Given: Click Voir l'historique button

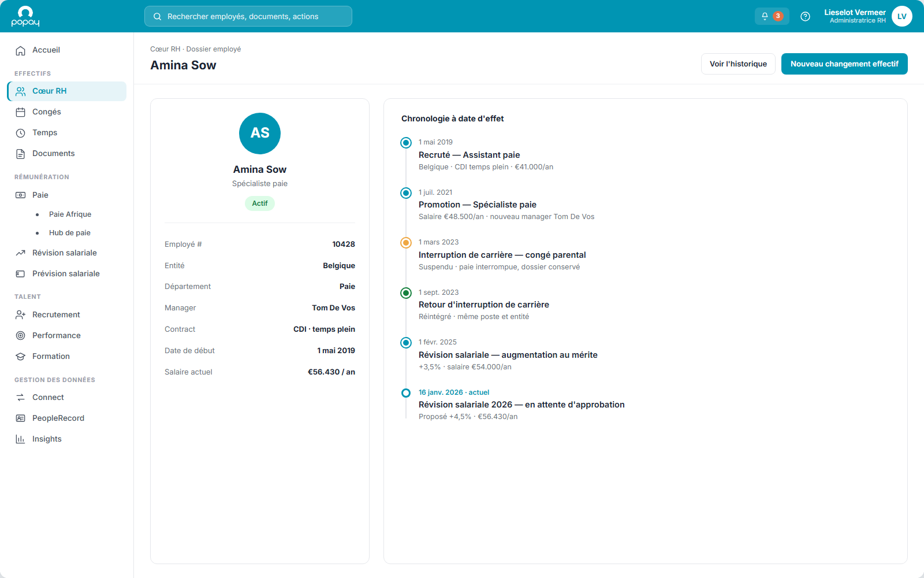Looking at the screenshot, I should [x=738, y=64].
